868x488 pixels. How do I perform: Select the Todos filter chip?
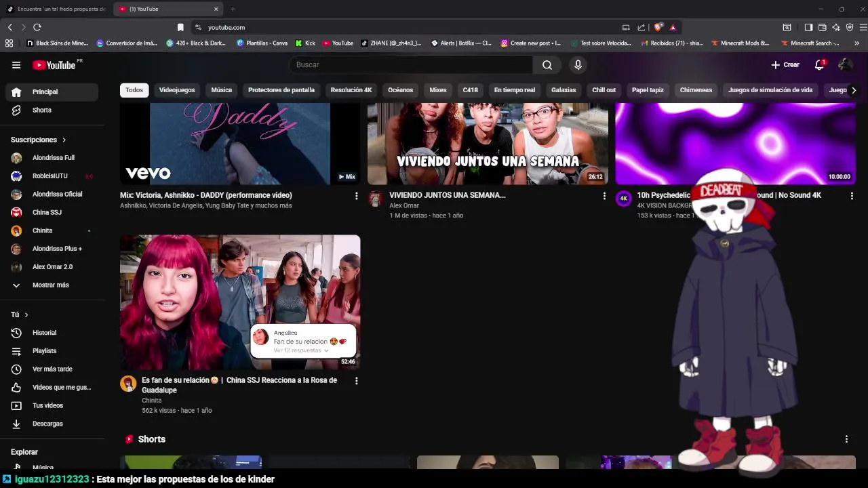134,90
